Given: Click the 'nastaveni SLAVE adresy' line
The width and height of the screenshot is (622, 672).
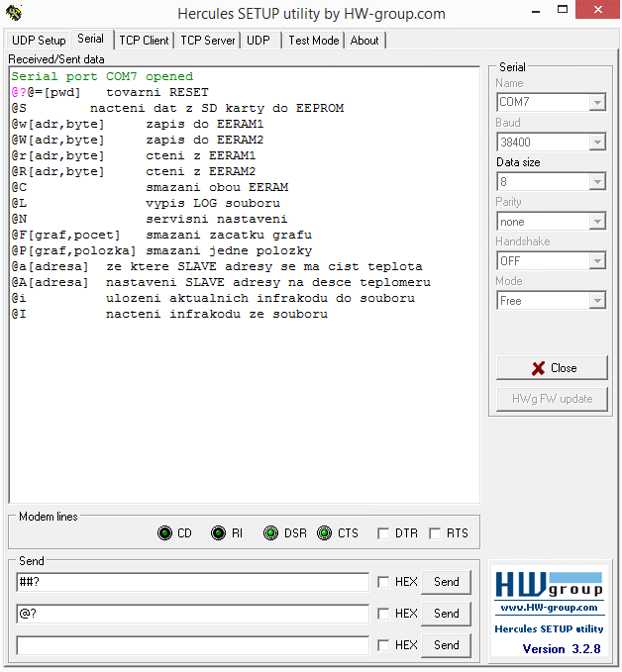Looking at the screenshot, I should (x=221, y=283).
